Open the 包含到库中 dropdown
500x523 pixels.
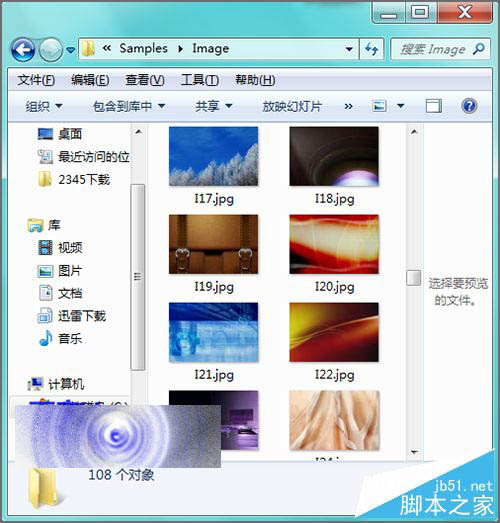pos(128,106)
